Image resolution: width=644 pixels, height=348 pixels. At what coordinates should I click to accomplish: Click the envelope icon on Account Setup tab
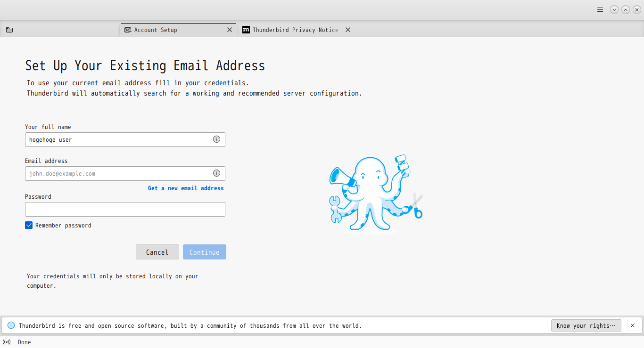click(128, 30)
